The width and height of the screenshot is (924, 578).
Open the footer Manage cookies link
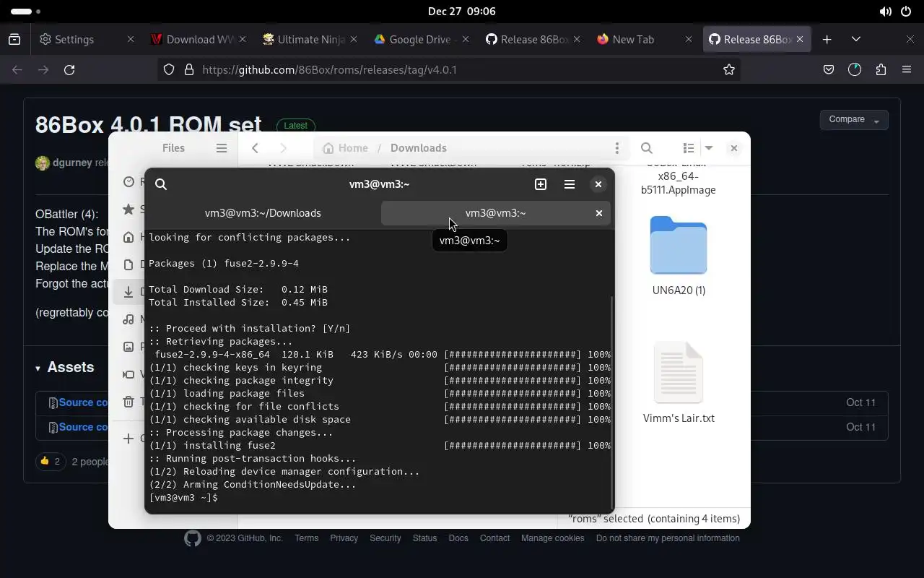pyautogui.click(x=552, y=538)
